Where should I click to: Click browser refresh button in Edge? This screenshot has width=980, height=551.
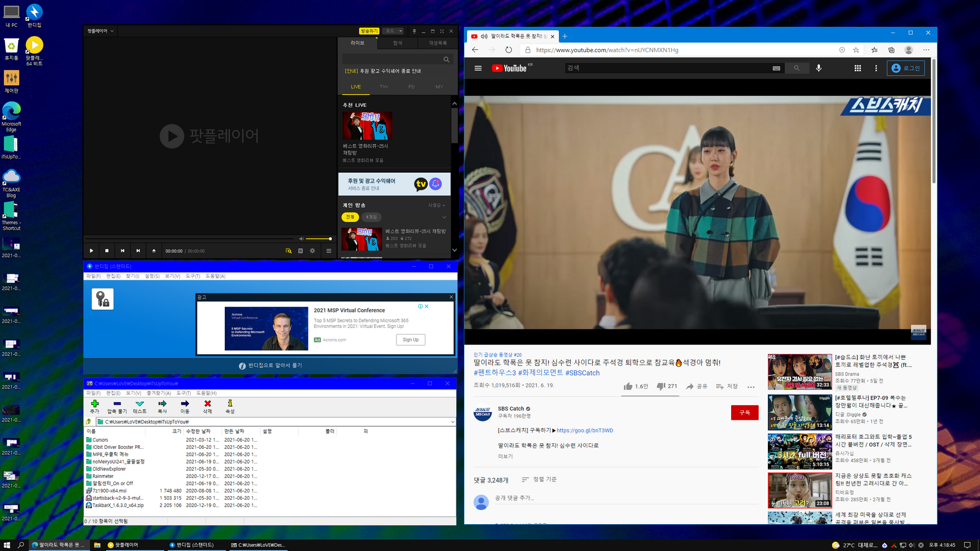(x=509, y=50)
